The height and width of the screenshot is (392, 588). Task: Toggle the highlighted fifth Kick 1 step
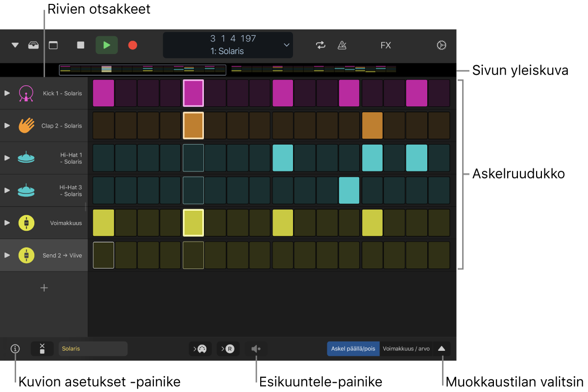point(193,93)
